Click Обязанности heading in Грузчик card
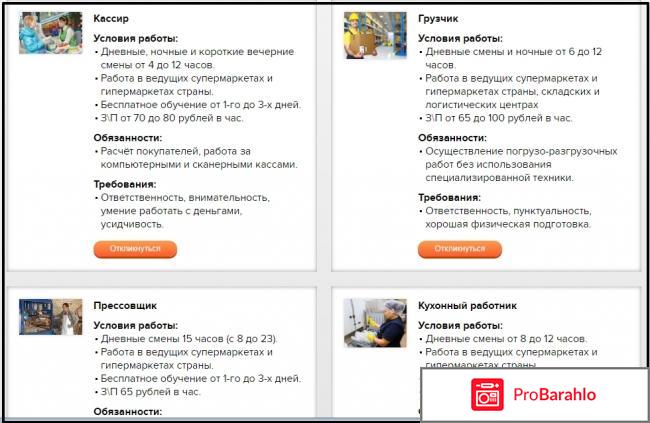This screenshot has width=650, height=423. 452,138
